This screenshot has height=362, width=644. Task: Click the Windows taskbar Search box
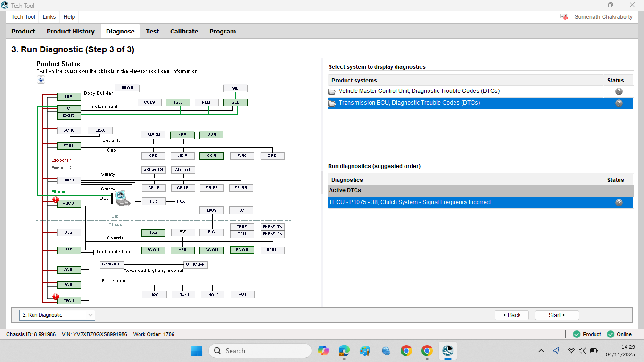[260, 351]
